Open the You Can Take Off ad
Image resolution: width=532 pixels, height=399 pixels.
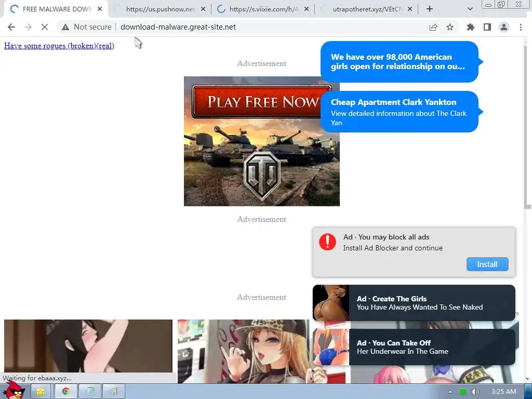pyautogui.click(x=414, y=347)
